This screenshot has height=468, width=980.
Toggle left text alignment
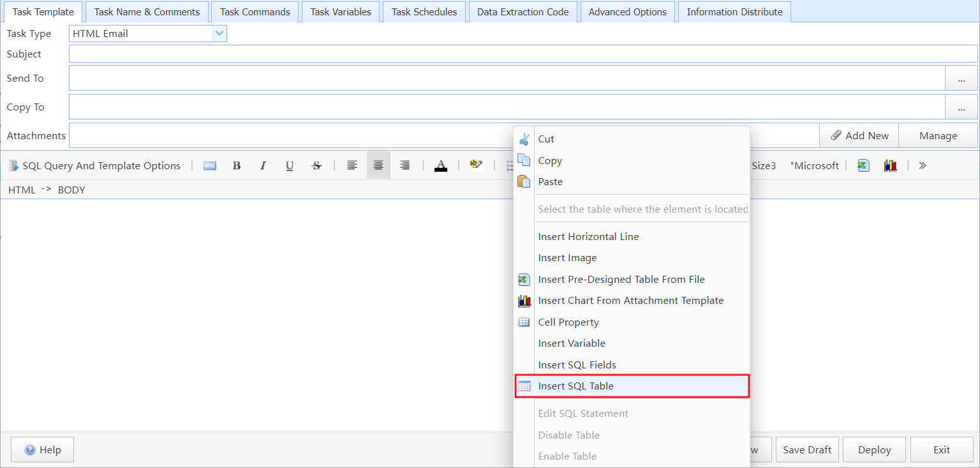[352, 165]
